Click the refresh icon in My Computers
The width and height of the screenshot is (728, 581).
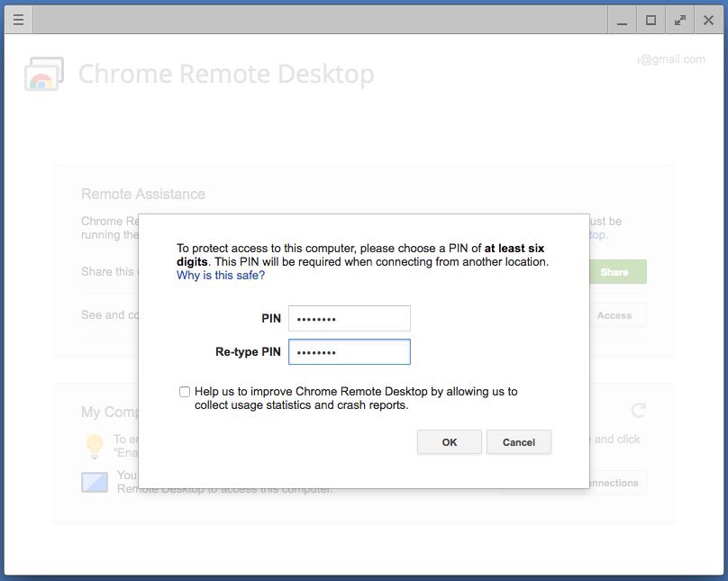638,411
